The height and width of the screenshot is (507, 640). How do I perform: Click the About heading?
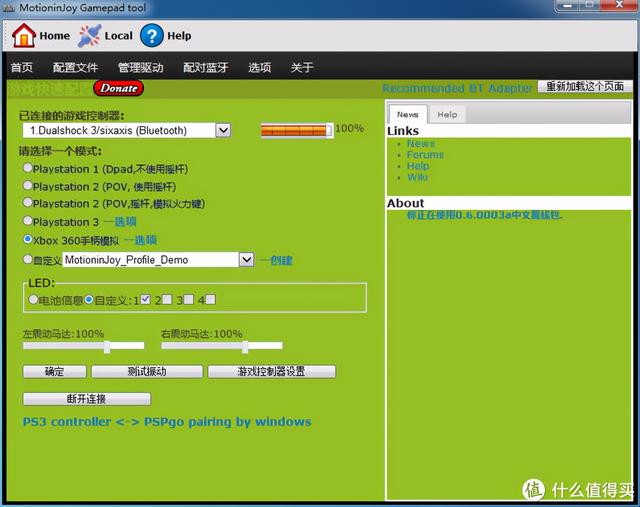pos(405,203)
